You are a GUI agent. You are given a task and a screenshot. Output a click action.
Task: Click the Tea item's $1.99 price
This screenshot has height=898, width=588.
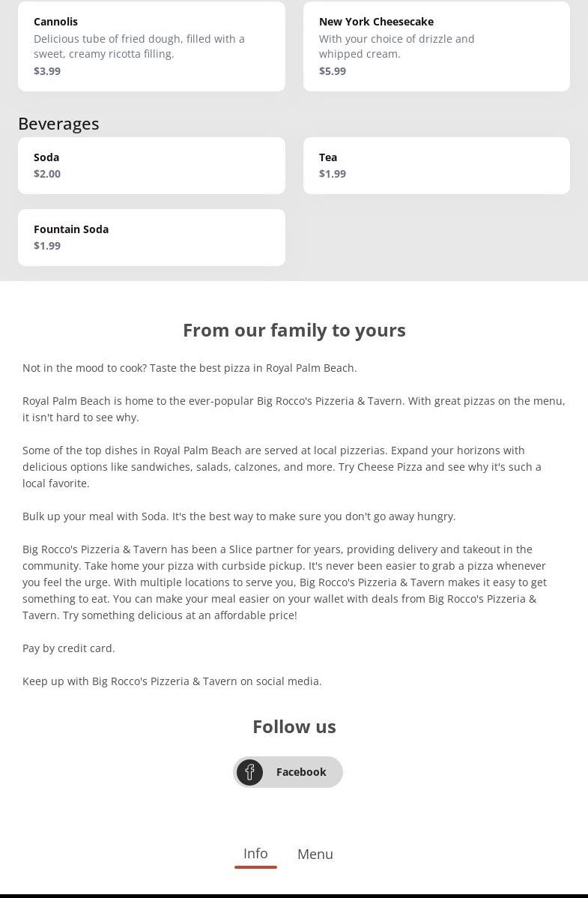333,174
